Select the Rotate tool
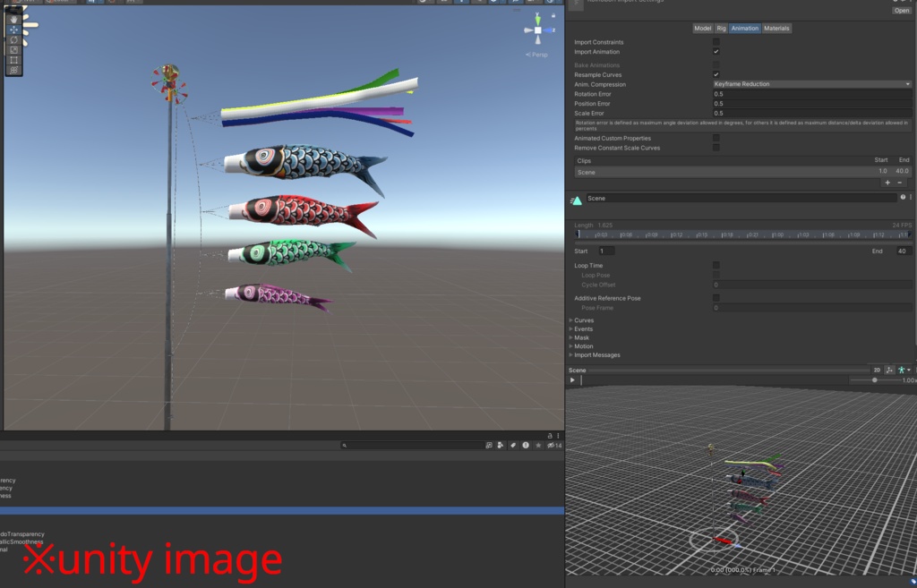The width and height of the screenshot is (917, 588). pyautogui.click(x=13, y=39)
